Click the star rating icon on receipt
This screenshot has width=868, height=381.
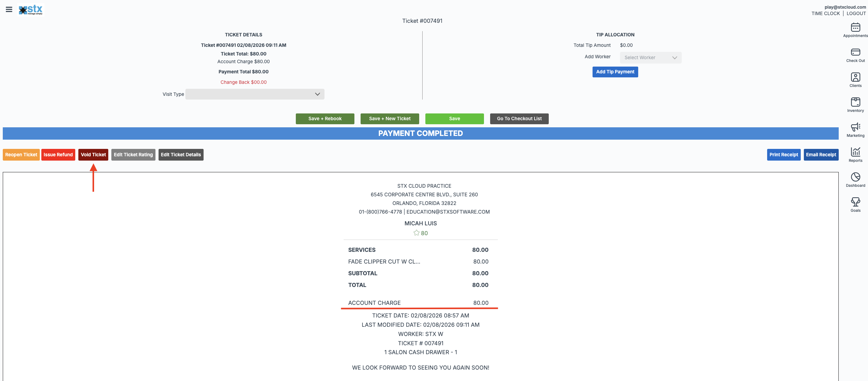pyautogui.click(x=416, y=233)
